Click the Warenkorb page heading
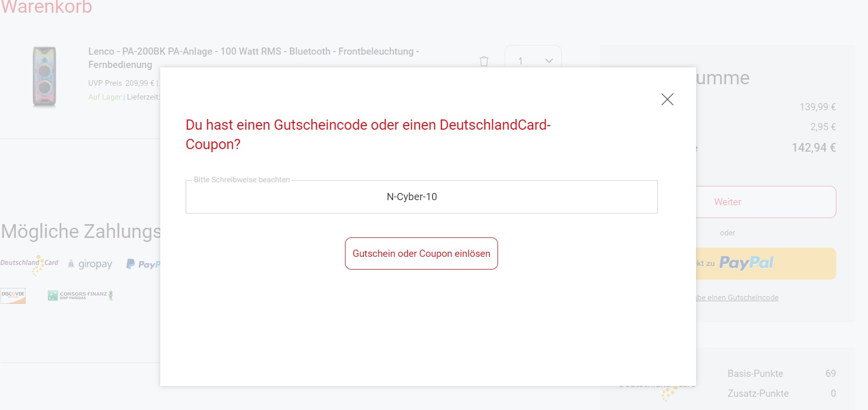 click(46, 7)
